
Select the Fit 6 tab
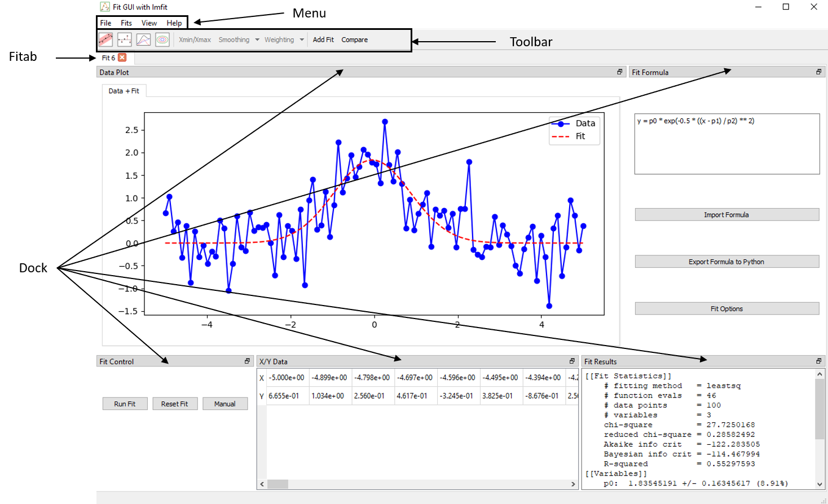(x=108, y=58)
